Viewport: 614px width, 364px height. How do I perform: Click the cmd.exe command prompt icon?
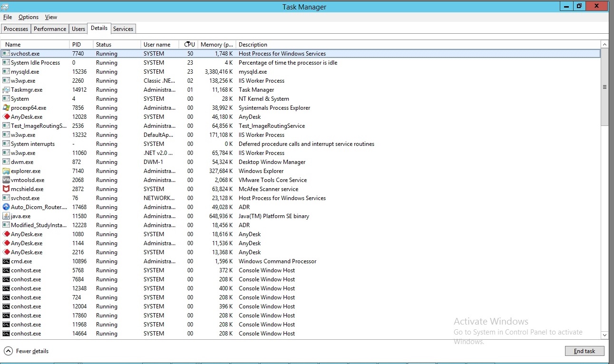(x=6, y=261)
